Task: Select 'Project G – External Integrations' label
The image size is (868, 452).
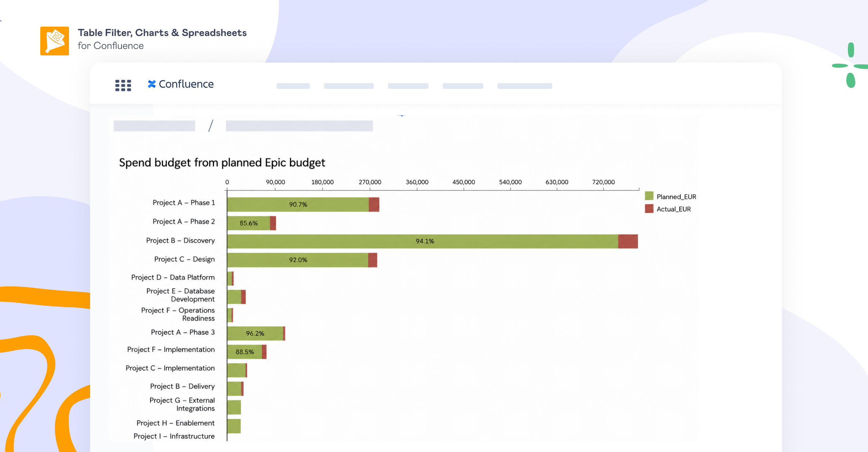Action: coord(182,404)
